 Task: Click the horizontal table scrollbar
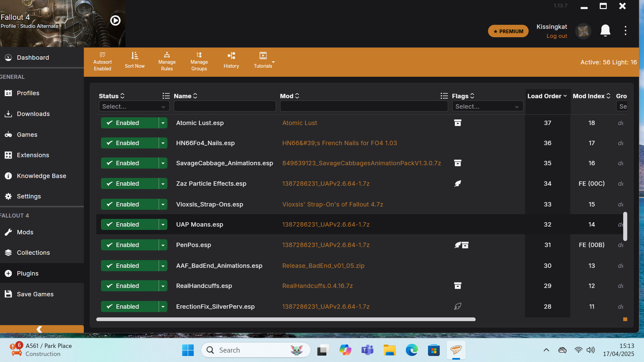pyautogui.click(x=286, y=319)
